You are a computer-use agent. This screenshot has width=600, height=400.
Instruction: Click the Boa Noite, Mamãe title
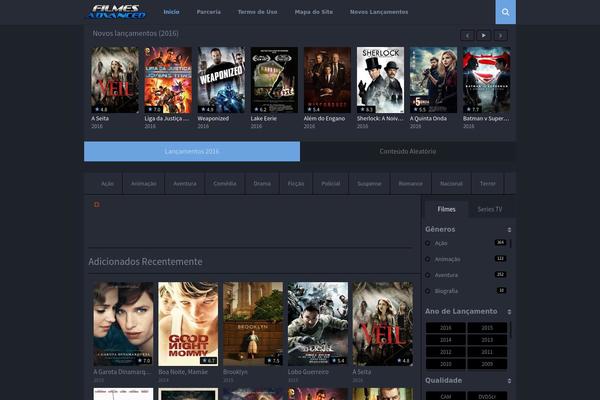[x=183, y=372]
